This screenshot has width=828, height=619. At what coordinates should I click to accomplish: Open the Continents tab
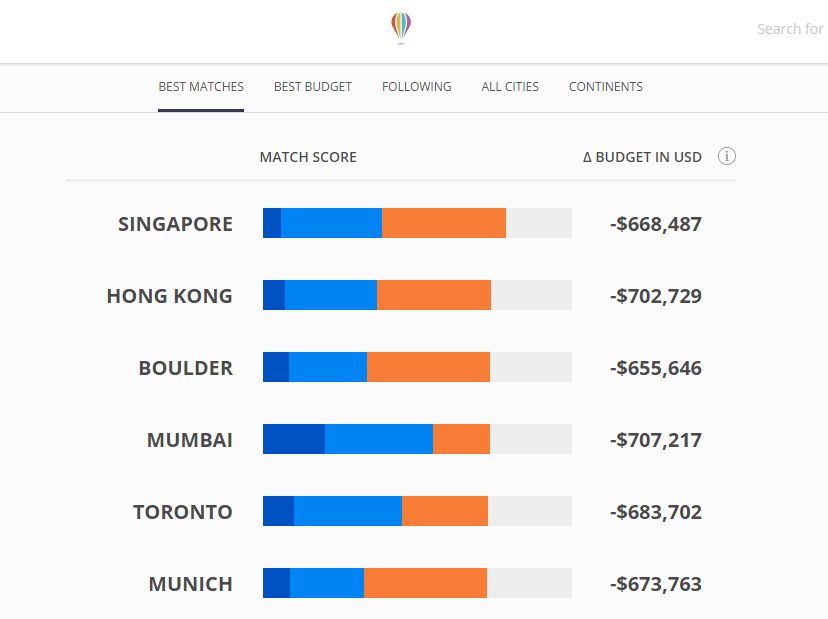tap(606, 87)
